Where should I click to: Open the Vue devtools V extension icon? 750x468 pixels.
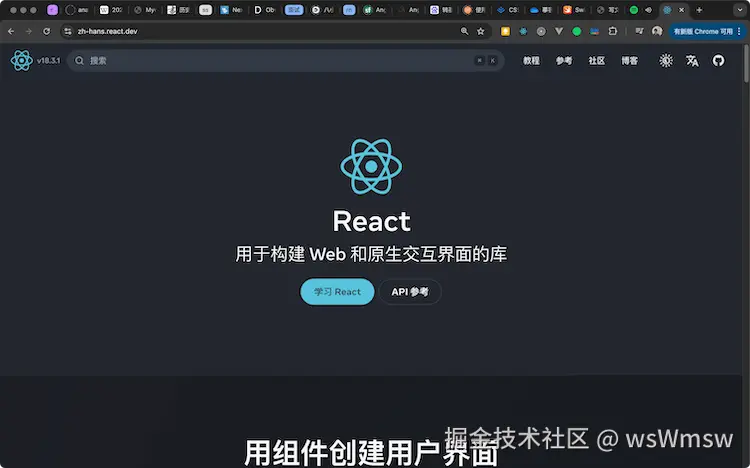[x=559, y=31]
